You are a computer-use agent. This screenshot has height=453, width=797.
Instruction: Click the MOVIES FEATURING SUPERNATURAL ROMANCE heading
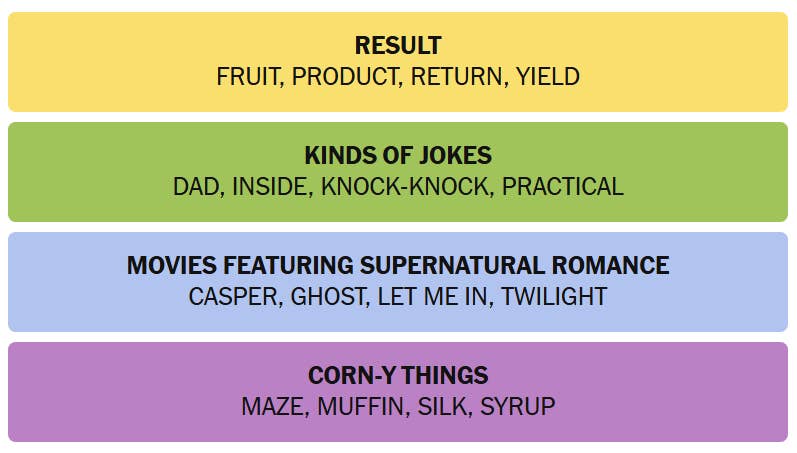tap(398, 265)
